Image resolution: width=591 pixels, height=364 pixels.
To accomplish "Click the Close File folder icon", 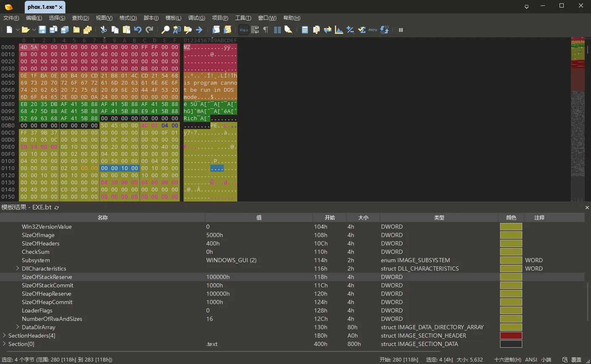I will tap(76, 30).
